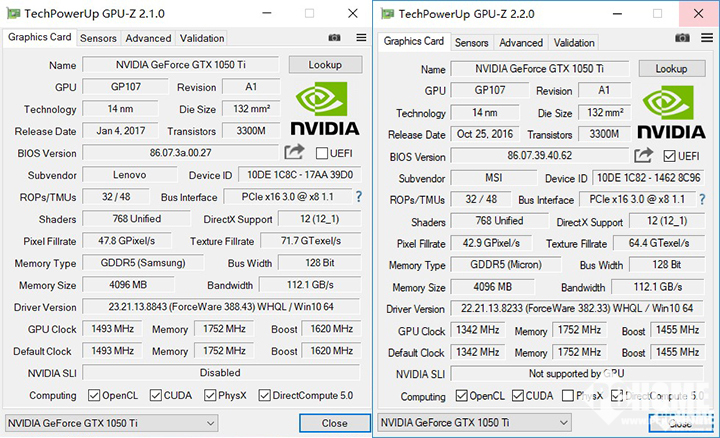This screenshot has height=438, width=720.
Task: Take a screenshot via camera icon in GPU-Z 2.1.0
Action: (x=334, y=38)
